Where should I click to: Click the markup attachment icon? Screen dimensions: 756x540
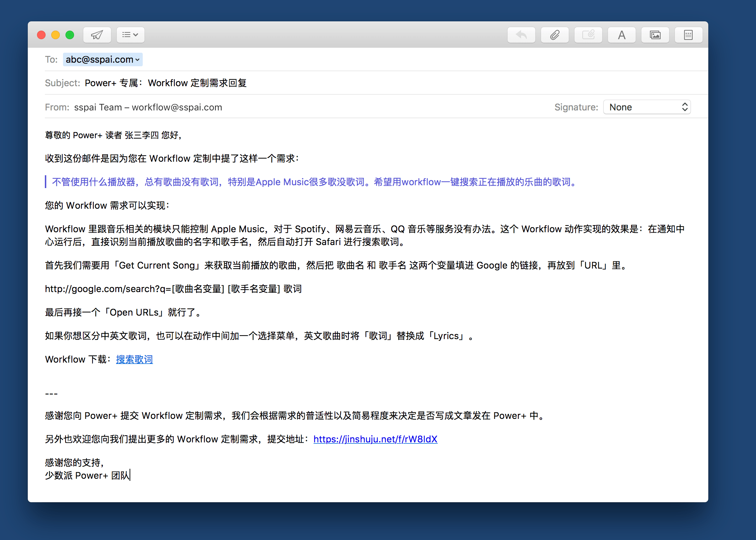point(588,35)
